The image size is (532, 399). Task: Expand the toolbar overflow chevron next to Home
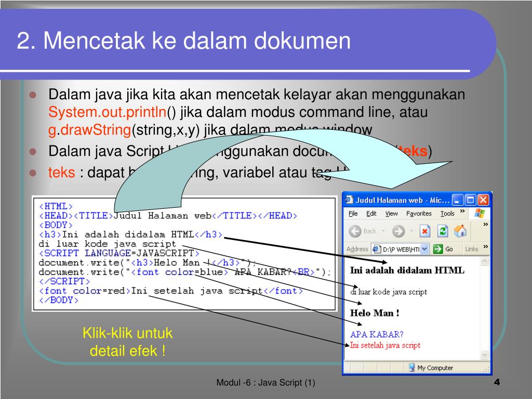[x=486, y=224]
